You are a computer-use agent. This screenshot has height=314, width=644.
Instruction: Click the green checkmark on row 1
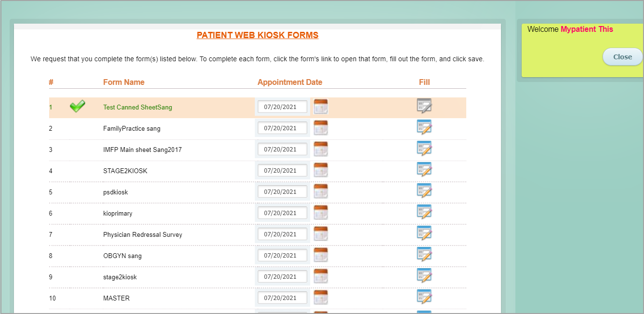(x=78, y=107)
